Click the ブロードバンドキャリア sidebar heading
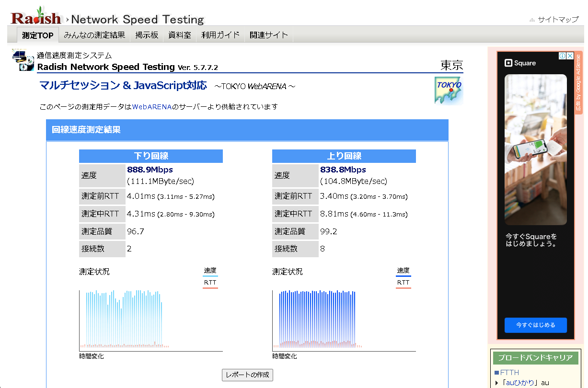Screen dimensions: 588x388 click(x=535, y=358)
